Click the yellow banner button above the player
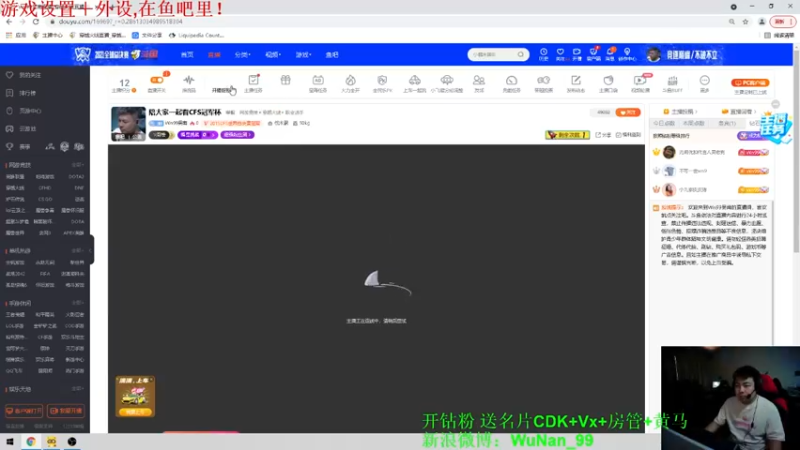 point(567,135)
